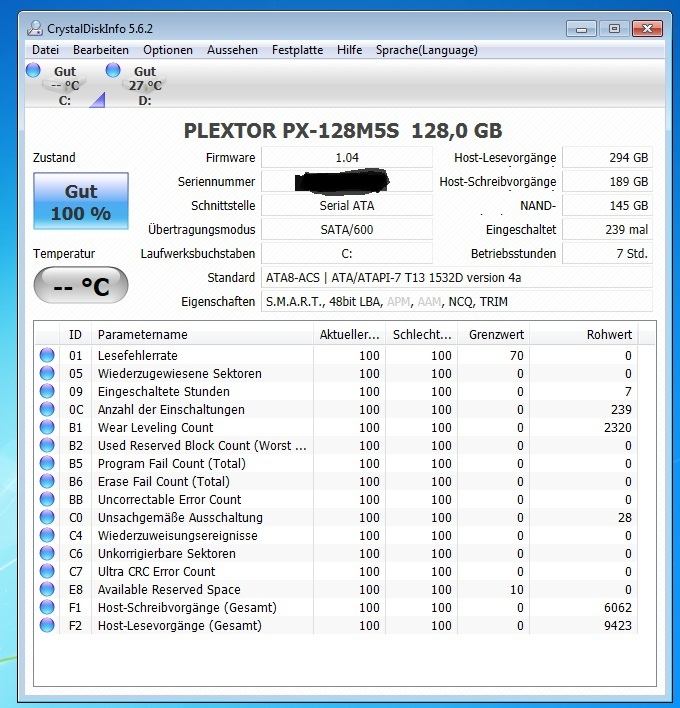
Task: Click the Gut 100 % health status button
Action: (81, 201)
